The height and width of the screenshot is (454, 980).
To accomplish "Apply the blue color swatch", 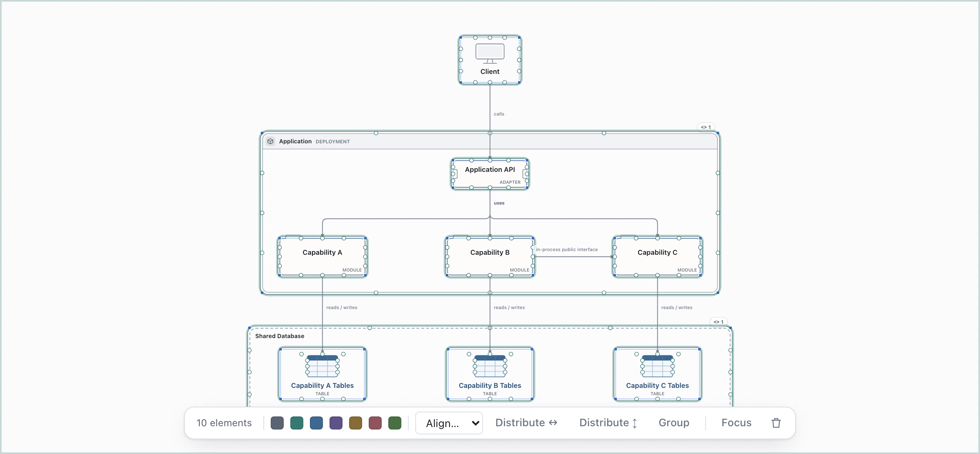I will click(316, 423).
